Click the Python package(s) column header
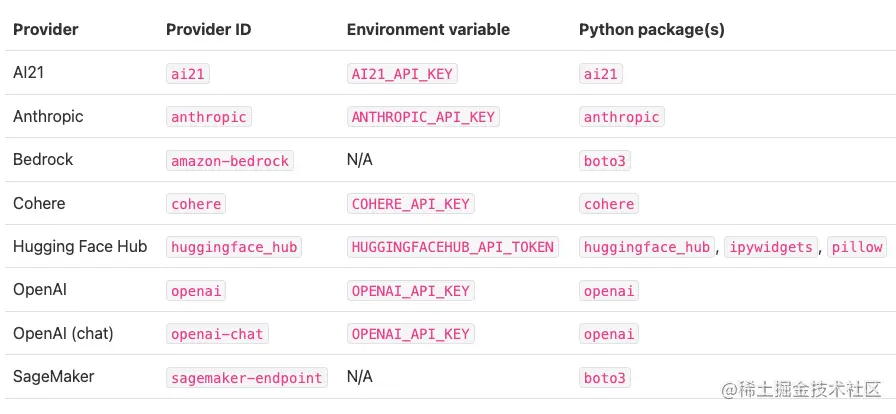The image size is (896, 414). 652,30
